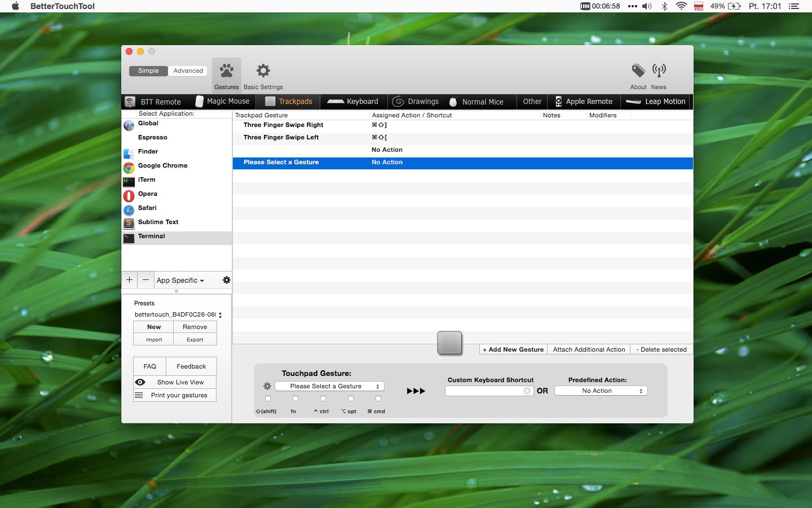Image resolution: width=812 pixels, height=508 pixels.
Task: Toggle the fn modifier checkbox
Action: (x=295, y=398)
